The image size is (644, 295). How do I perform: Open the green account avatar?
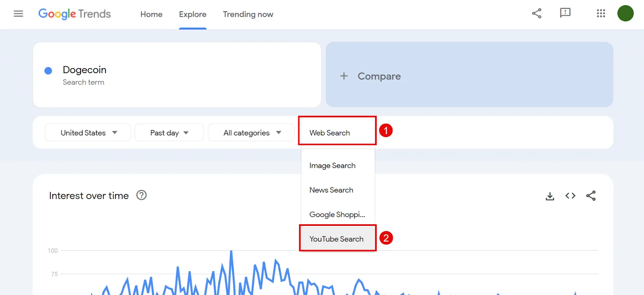(x=625, y=13)
